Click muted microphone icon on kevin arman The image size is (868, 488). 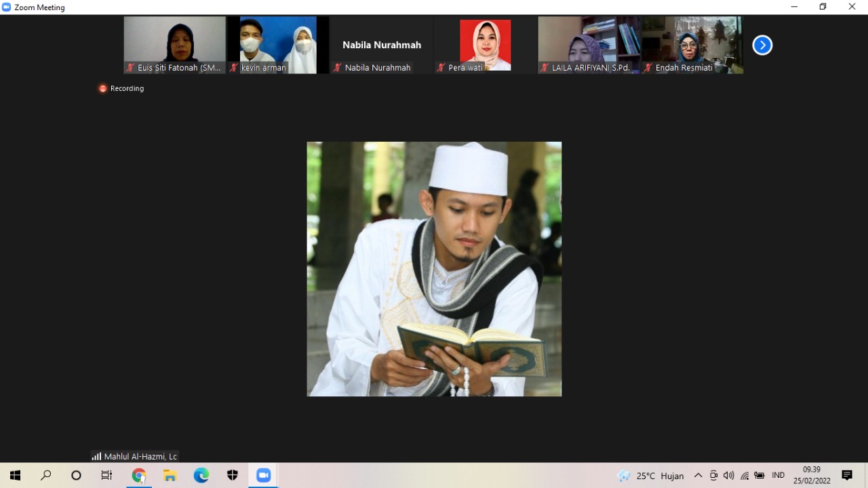click(x=234, y=68)
